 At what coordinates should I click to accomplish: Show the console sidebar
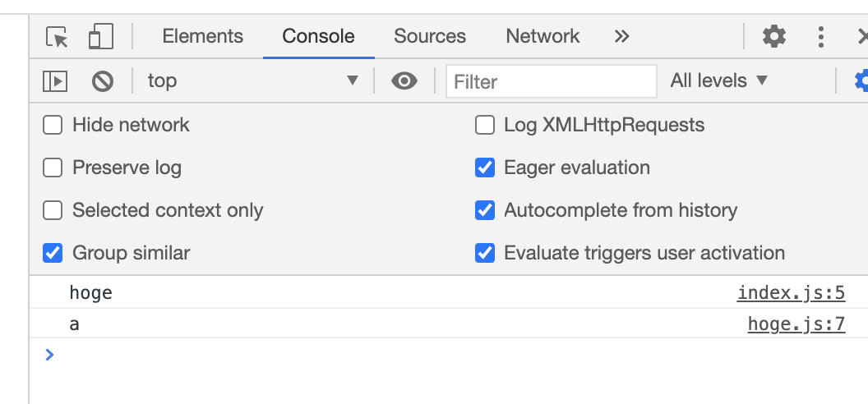coord(55,80)
